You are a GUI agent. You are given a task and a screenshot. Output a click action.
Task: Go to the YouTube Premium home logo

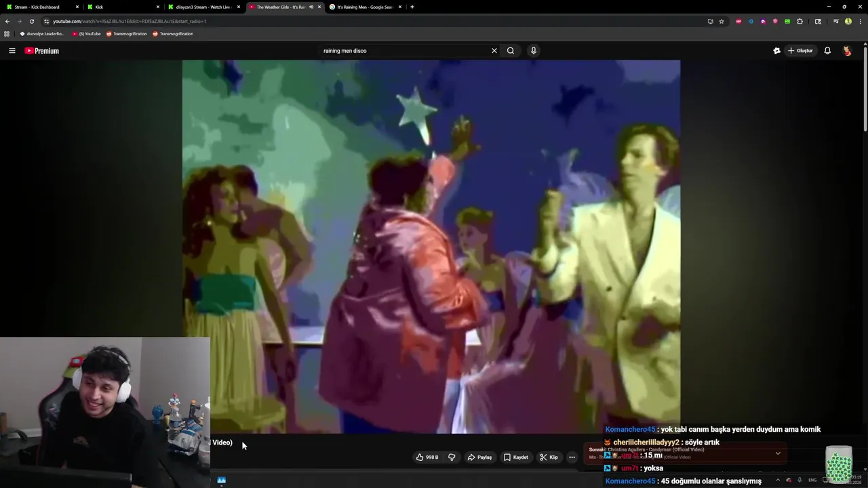42,51
